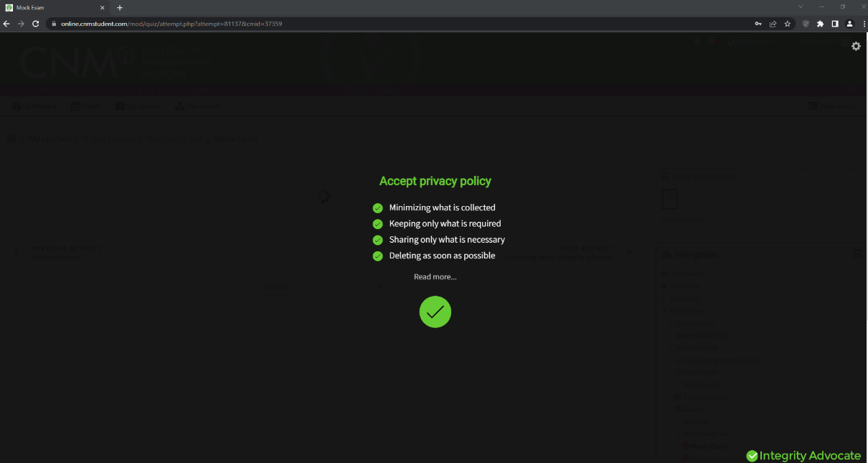868x463 pixels.
Task: Expand Site pages in the Navigation tree
Action: tap(664, 299)
